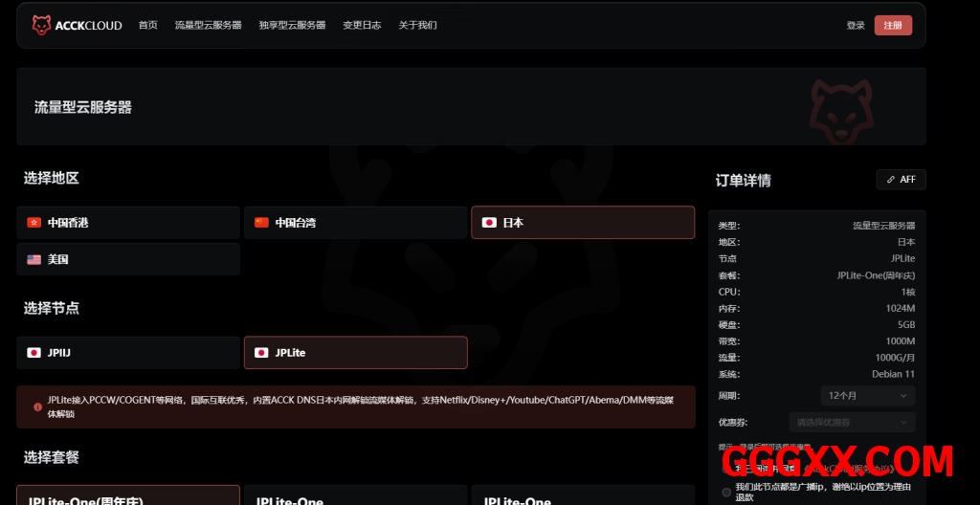Click the chevron arrow on 12个月 selector
This screenshot has width=980, height=505.
(903, 396)
